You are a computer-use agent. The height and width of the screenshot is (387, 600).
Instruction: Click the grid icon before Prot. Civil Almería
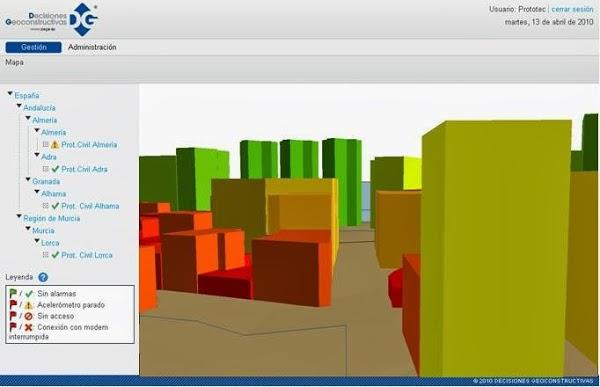click(x=46, y=144)
